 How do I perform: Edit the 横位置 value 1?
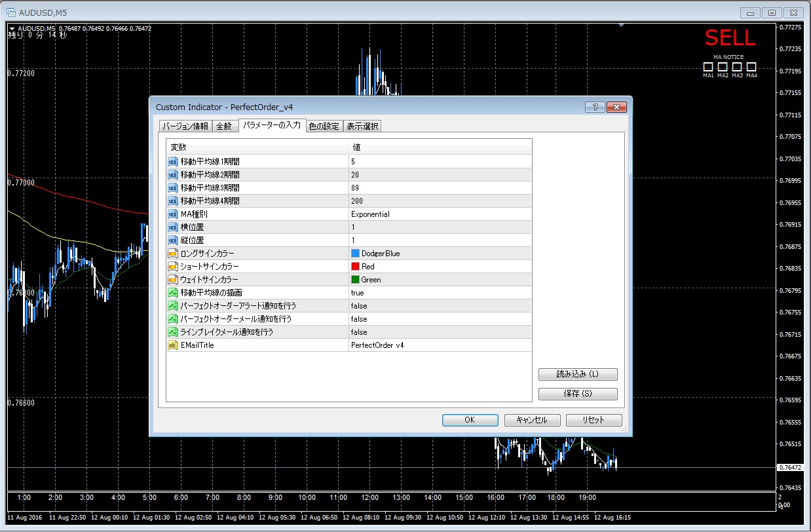pos(440,227)
